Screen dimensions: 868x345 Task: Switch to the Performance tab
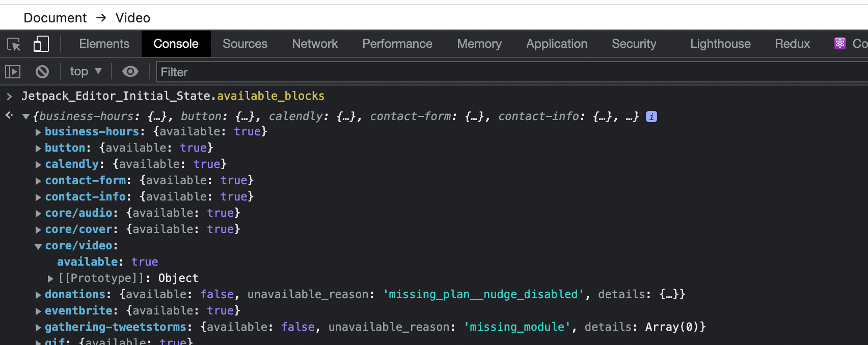[397, 44]
